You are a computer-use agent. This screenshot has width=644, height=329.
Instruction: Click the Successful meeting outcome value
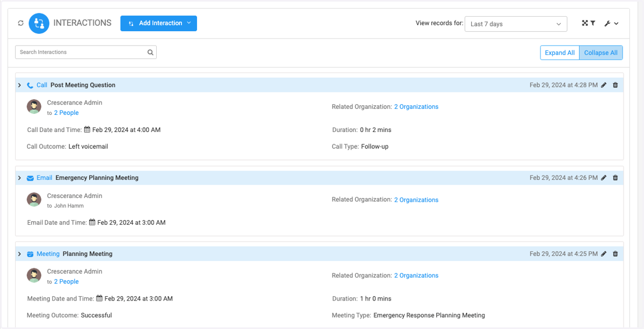point(97,315)
